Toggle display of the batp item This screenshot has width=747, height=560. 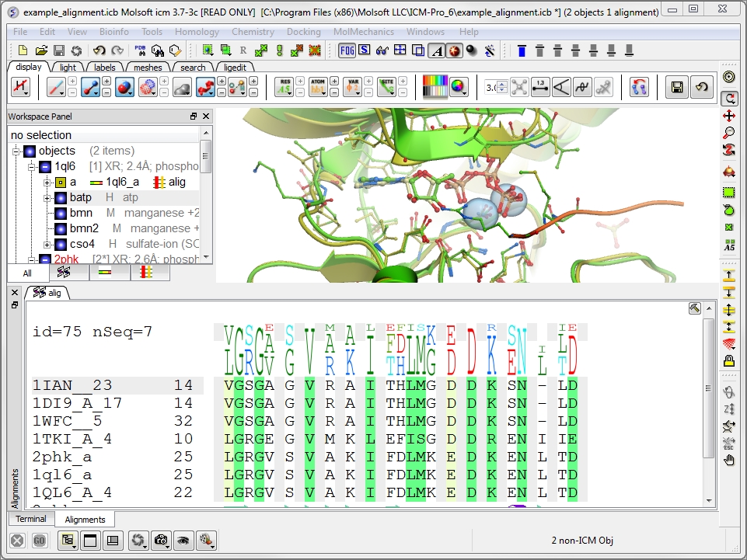coord(61,197)
